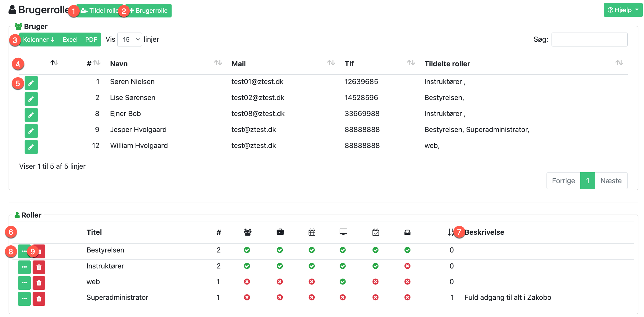Focus the Søg search field
This screenshot has height=317, width=644.
click(x=589, y=40)
